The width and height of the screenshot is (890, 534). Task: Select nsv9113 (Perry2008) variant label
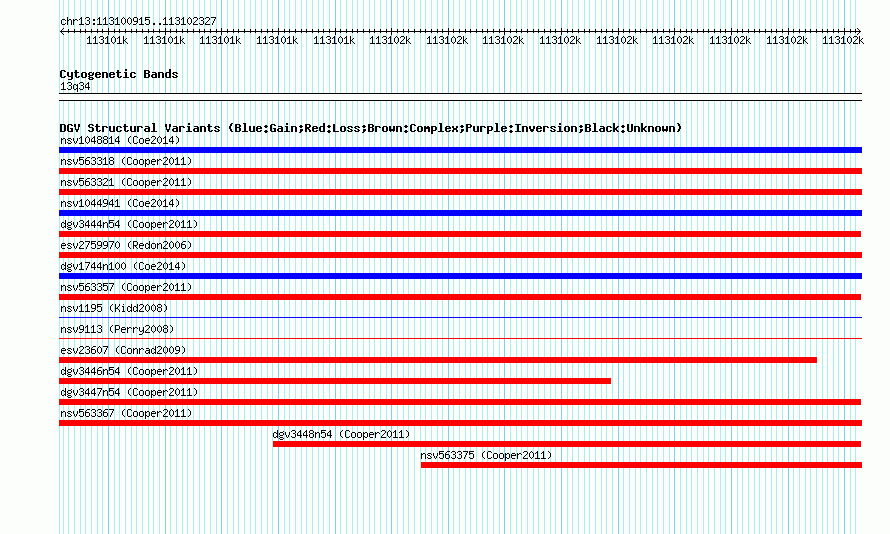coord(117,329)
